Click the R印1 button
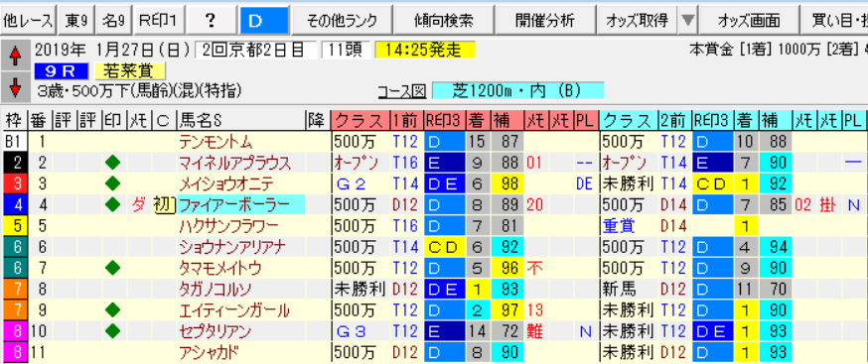This screenshot has height=364, width=868. [158, 21]
